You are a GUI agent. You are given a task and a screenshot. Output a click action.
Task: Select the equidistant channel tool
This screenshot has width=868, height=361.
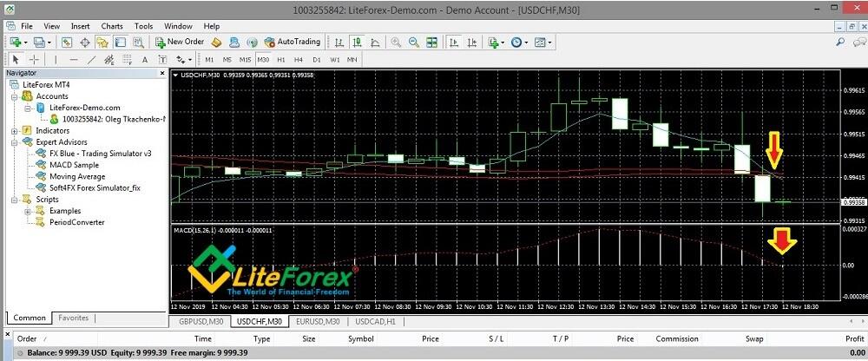pos(109,59)
